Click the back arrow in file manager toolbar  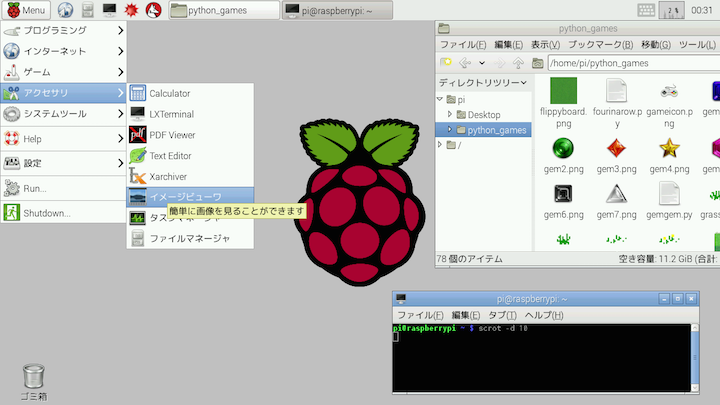tap(465, 62)
